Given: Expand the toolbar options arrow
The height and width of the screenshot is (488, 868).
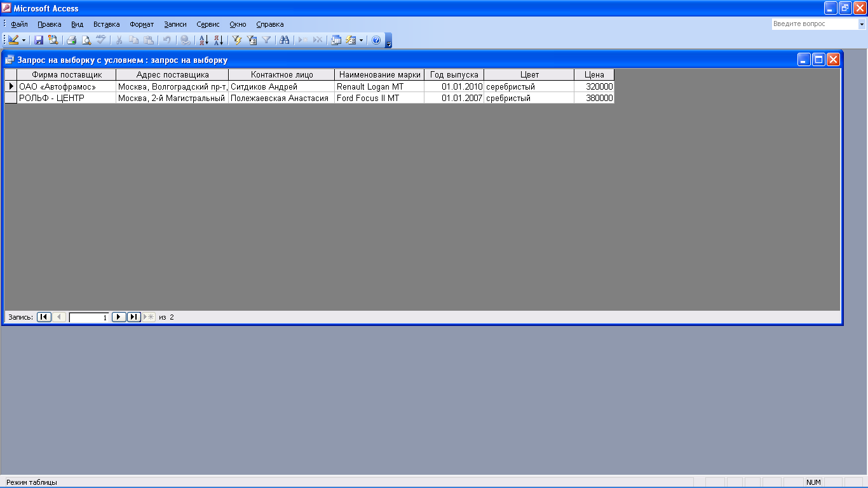Looking at the screenshot, I should pos(389,41).
